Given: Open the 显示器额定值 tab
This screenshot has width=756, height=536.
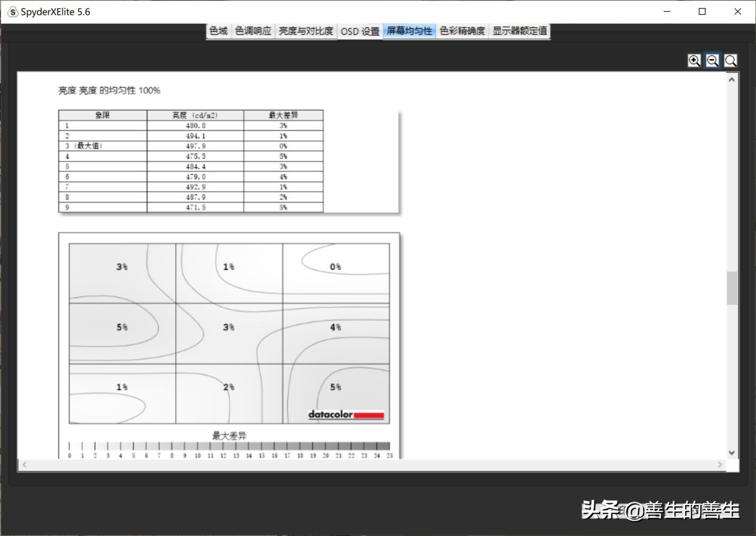Looking at the screenshot, I should [519, 31].
